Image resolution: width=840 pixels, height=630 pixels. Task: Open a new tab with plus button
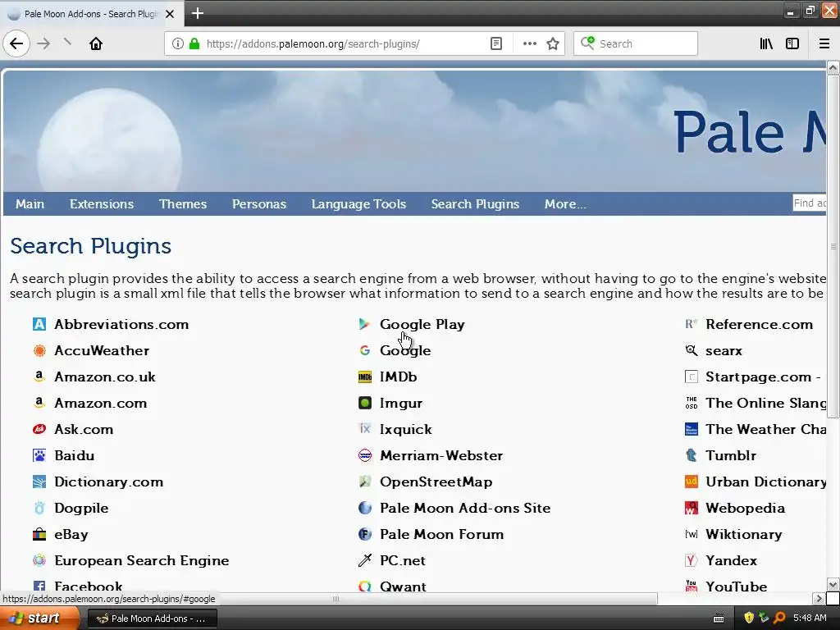click(x=197, y=13)
